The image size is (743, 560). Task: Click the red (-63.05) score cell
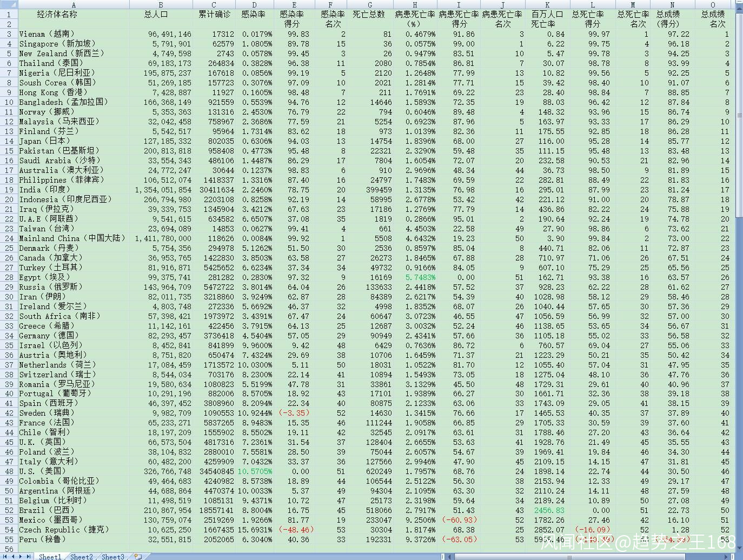point(459,539)
